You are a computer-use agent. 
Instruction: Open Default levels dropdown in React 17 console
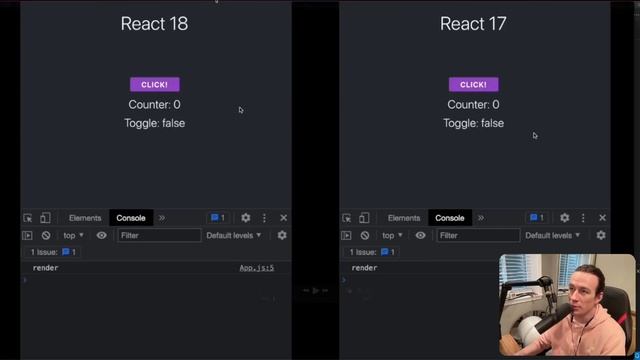click(x=552, y=236)
